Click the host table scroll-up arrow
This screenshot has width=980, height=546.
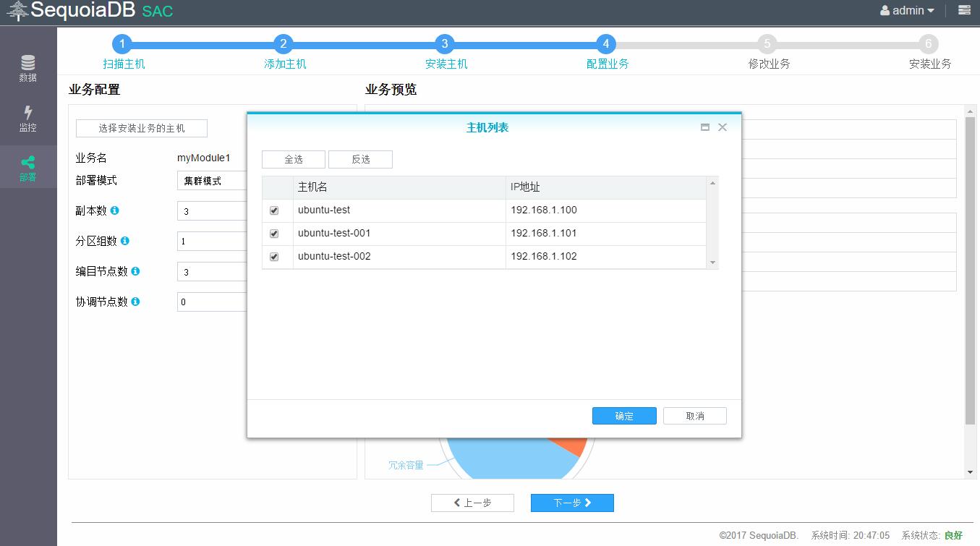click(x=712, y=183)
